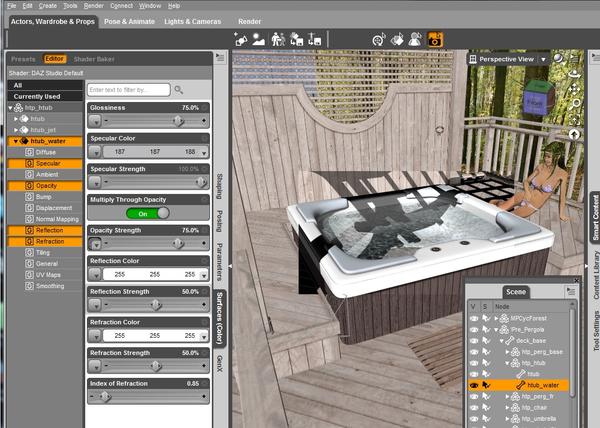
Task: Click the Refraction Strength settings gear
Action: (x=205, y=353)
